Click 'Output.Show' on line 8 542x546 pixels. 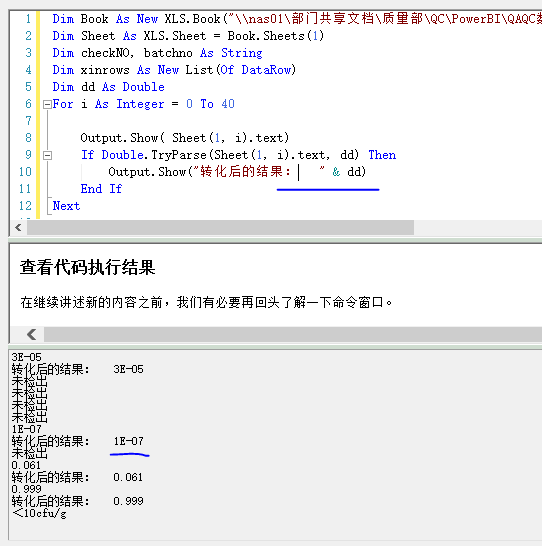tap(119, 138)
